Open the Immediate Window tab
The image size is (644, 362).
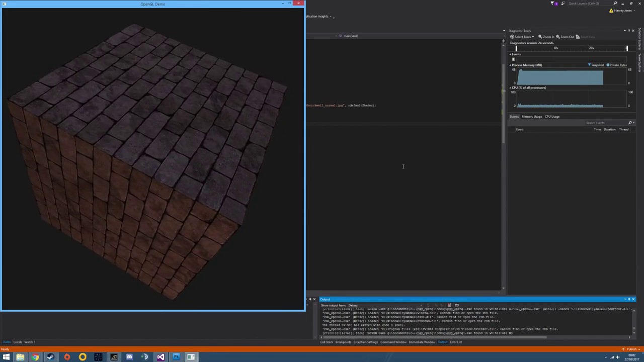422,342
